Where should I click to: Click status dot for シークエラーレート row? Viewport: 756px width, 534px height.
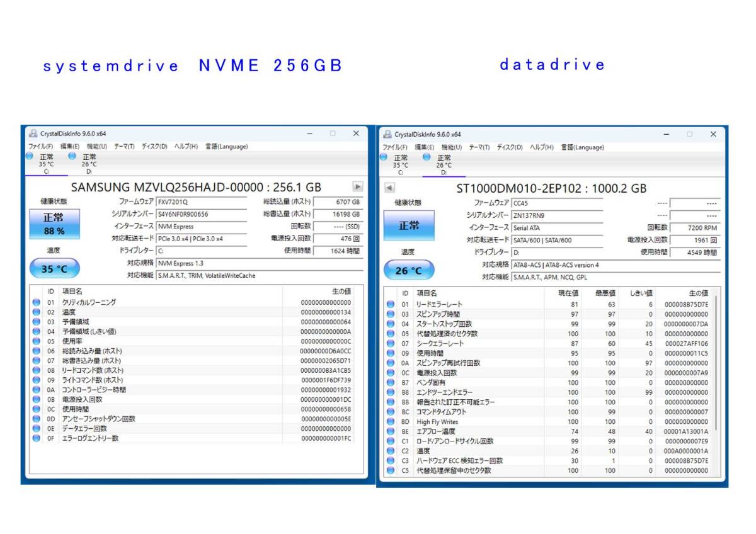(391, 344)
